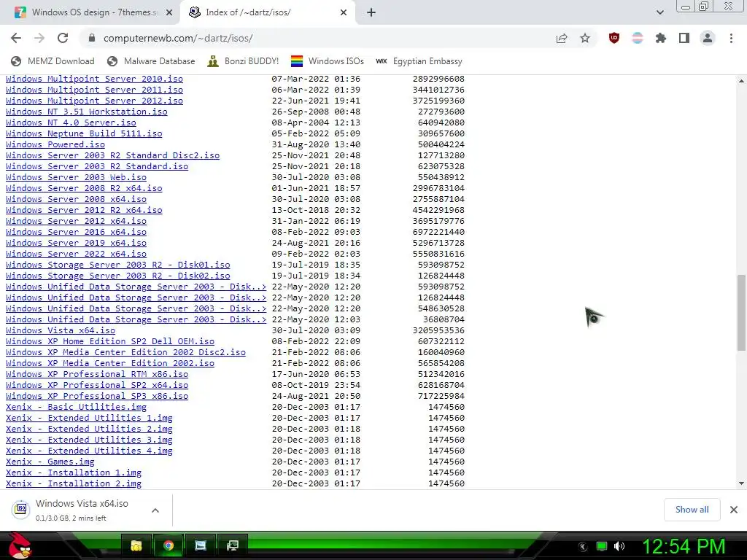The height and width of the screenshot is (560, 747).
Task: Close the Index of /~dartz/isos/ tab
Action: [344, 12]
